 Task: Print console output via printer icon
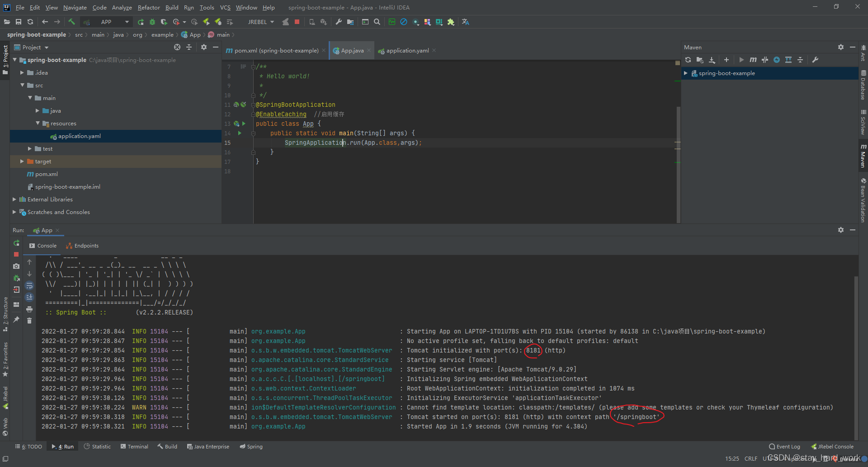tap(29, 309)
